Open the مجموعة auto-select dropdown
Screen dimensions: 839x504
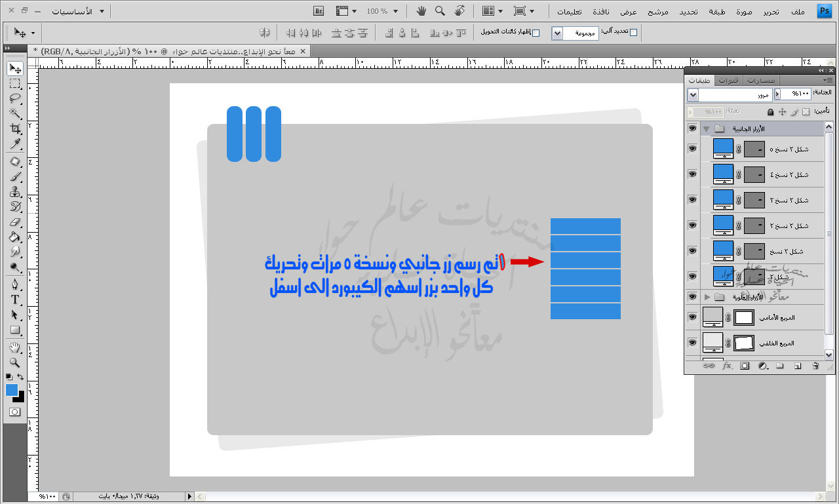(557, 33)
